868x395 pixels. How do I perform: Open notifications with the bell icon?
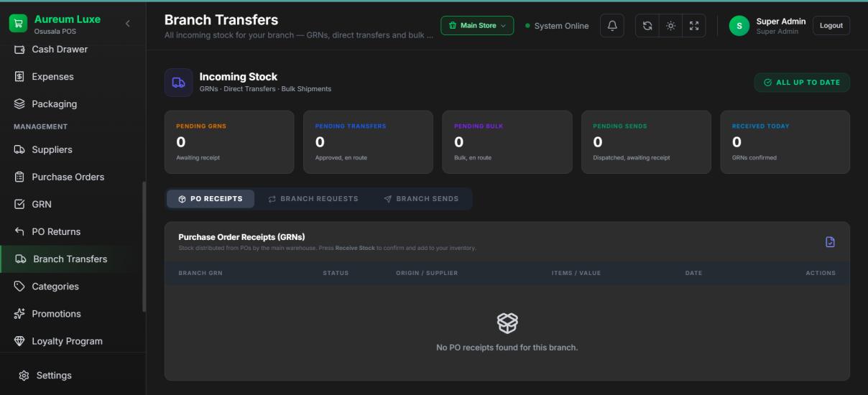coord(612,26)
